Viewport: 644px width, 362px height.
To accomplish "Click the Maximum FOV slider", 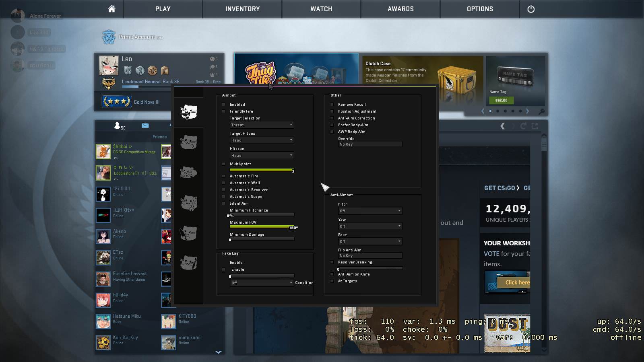I will (262, 227).
